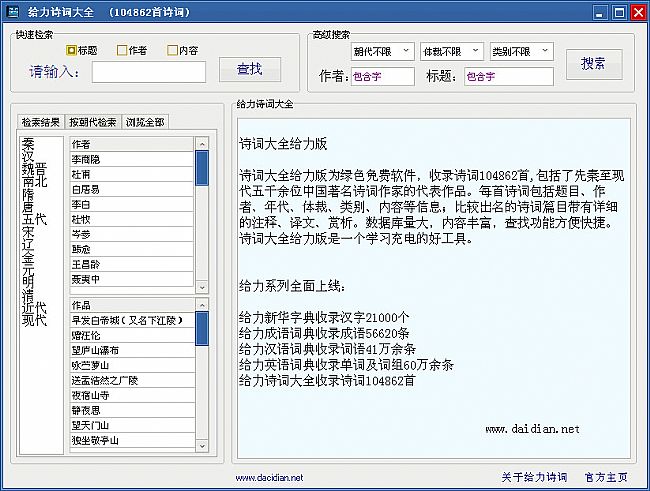This screenshot has width=650, height=491.
Task: Open the www.dacidian.net link
Action: pyautogui.click(x=269, y=478)
